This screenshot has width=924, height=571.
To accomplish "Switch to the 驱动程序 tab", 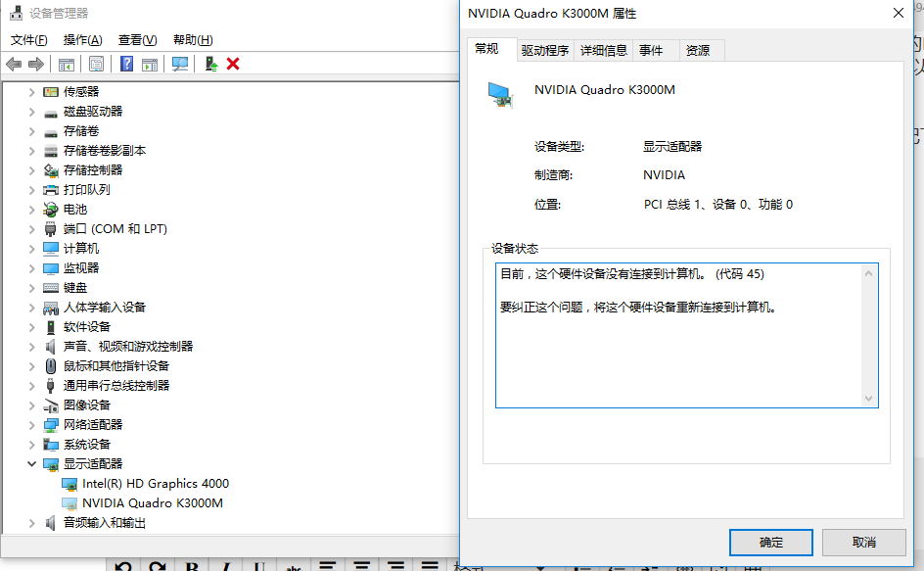I will point(545,51).
